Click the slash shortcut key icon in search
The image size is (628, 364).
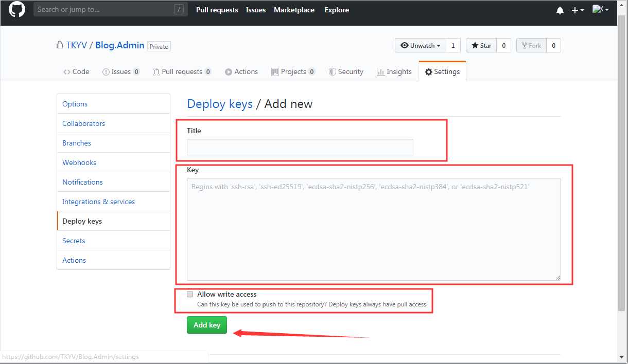point(179,9)
